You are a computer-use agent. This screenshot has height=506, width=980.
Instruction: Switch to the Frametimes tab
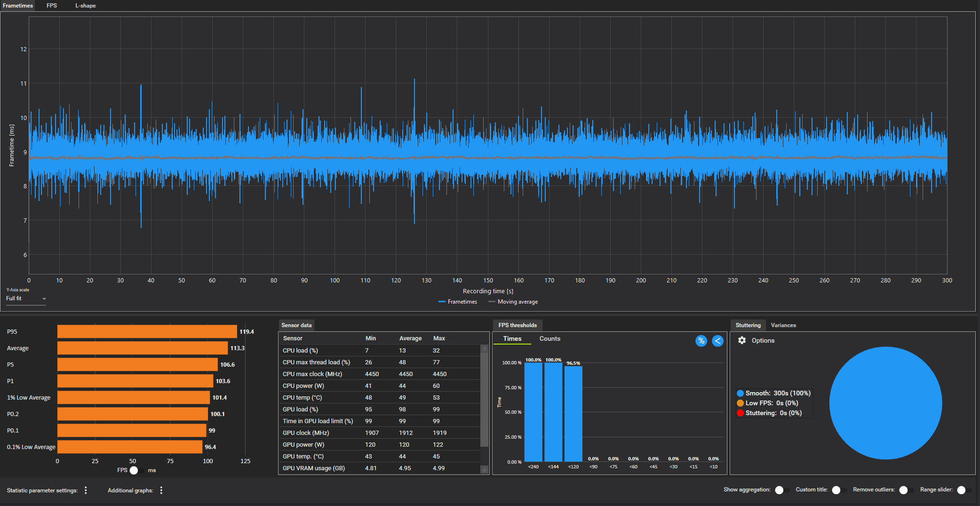(x=18, y=6)
